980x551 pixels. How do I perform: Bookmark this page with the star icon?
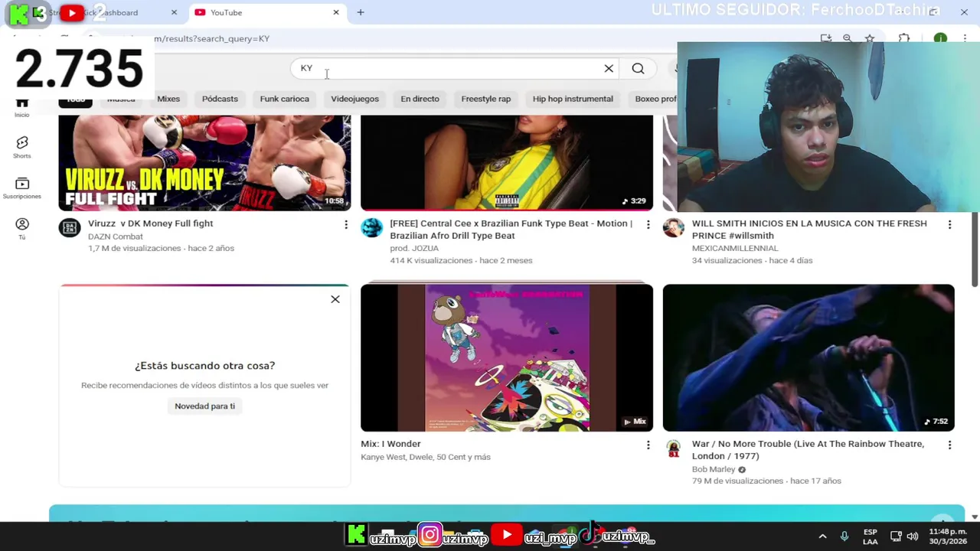tap(870, 38)
